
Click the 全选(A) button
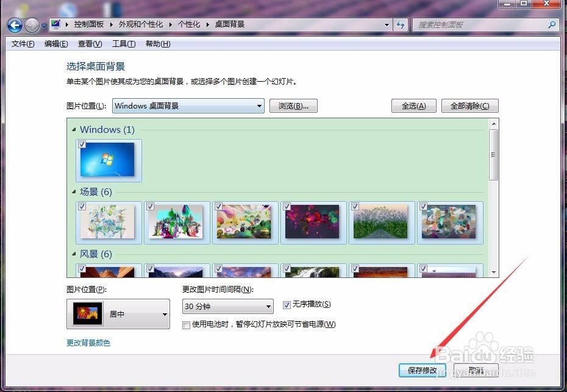pyautogui.click(x=414, y=106)
